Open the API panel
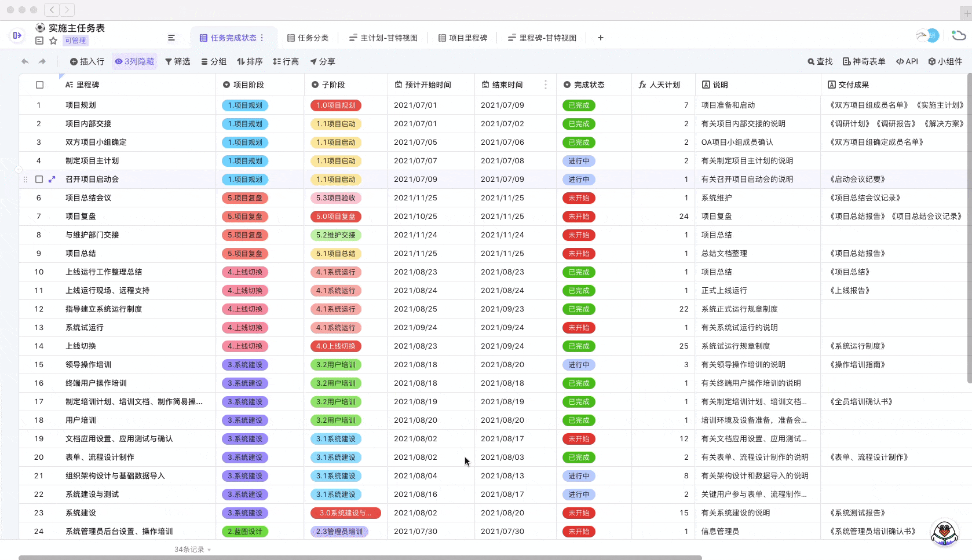Viewport: 972px width, 560px height. coord(907,61)
